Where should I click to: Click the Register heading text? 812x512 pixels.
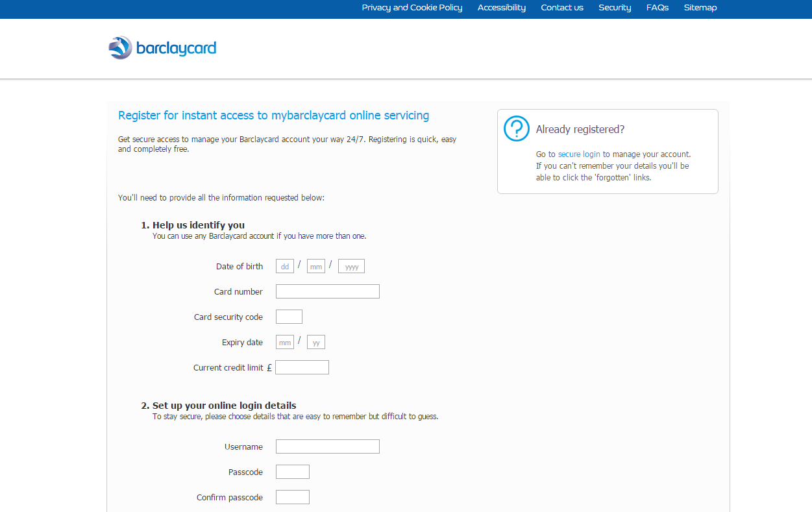(273, 115)
